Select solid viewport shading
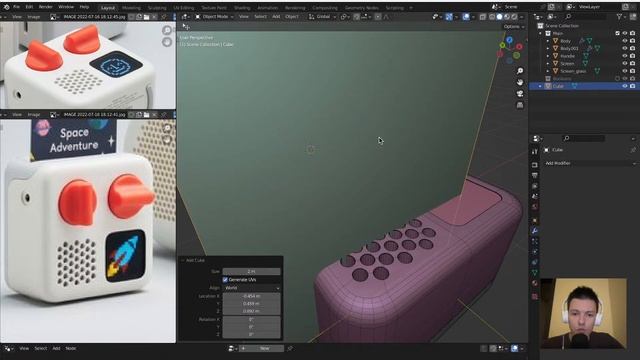 coord(499,17)
